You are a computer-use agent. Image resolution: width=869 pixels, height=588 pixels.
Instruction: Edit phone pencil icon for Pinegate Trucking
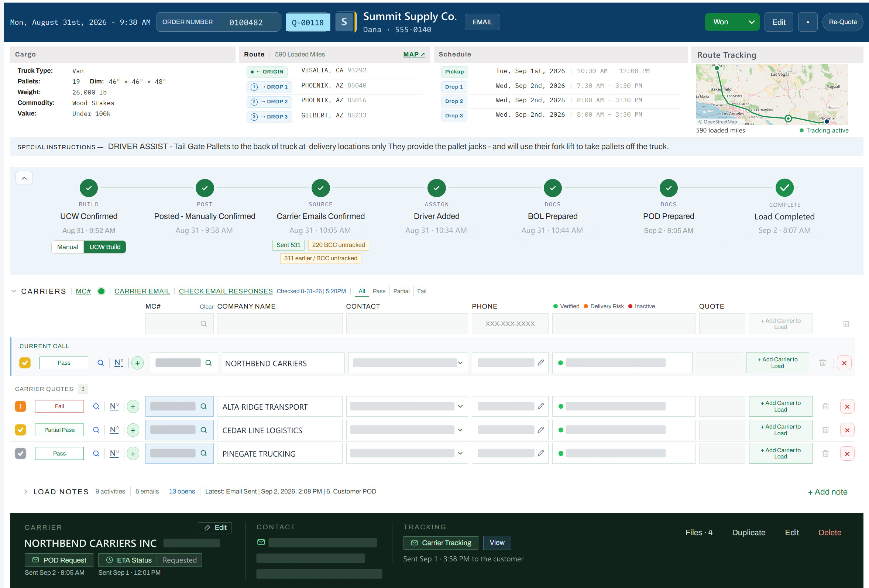click(540, 453)
